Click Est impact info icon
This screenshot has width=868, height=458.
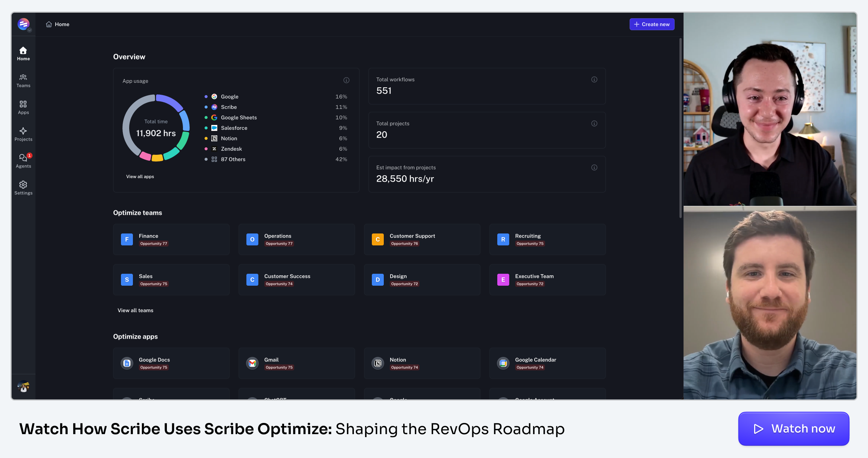coord(594,167)
